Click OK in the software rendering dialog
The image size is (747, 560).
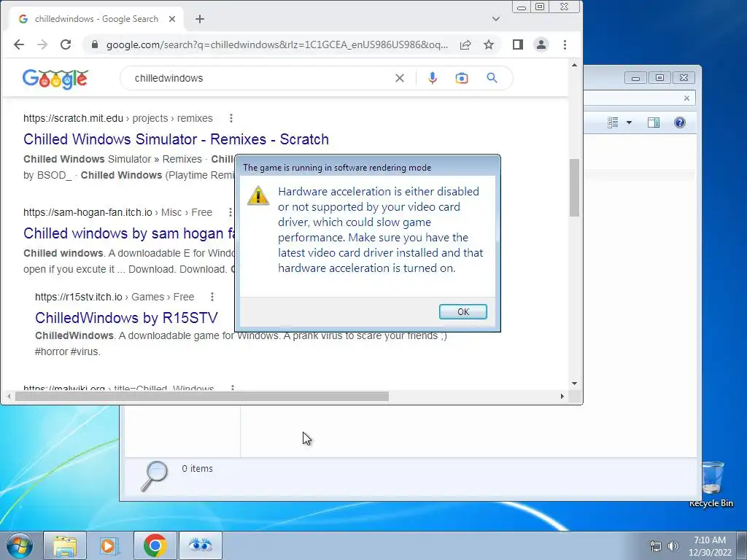click(462, 311)
